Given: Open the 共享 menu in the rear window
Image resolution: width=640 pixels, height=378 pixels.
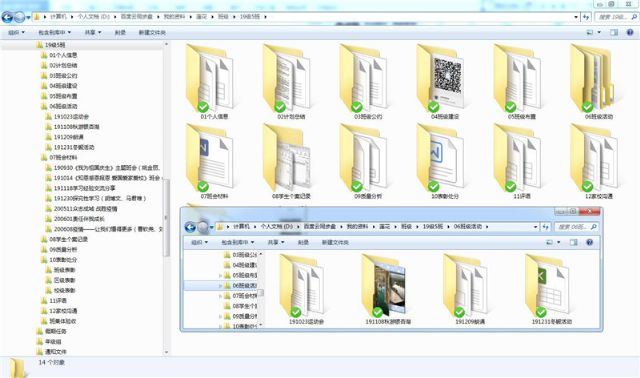Looking at the screenshot, I should 93,32.
